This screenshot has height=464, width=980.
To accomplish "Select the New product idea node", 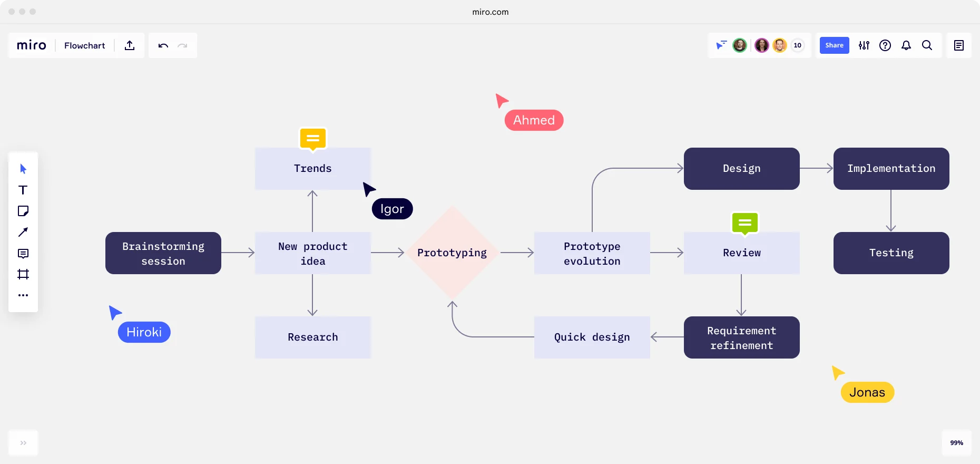I will tap(313, 253).
